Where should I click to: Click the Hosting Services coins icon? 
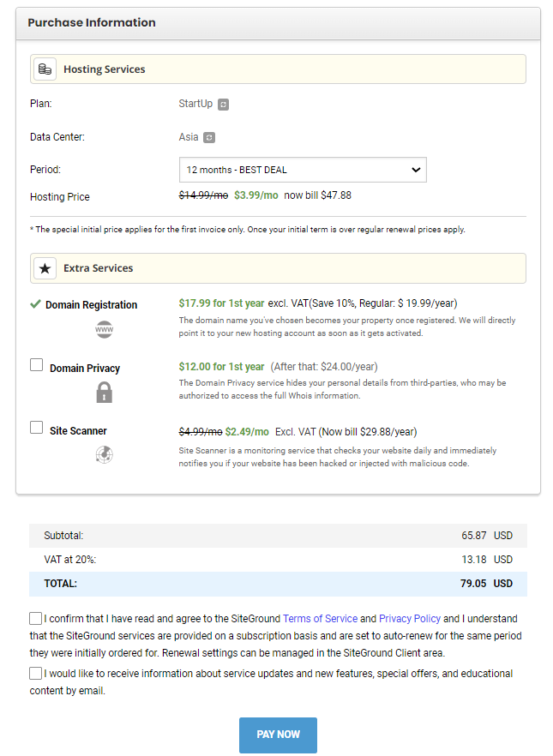click(x=45, y=69)
